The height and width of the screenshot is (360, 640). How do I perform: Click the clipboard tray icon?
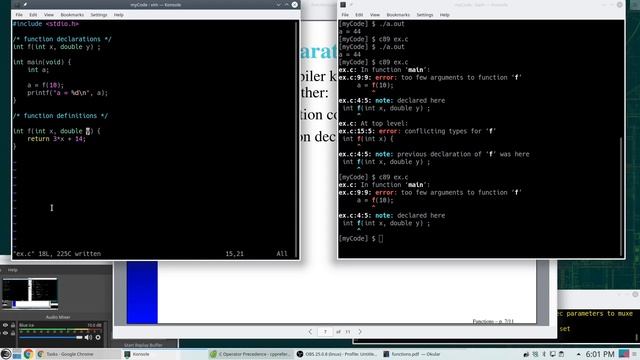[x=561, y=354]
